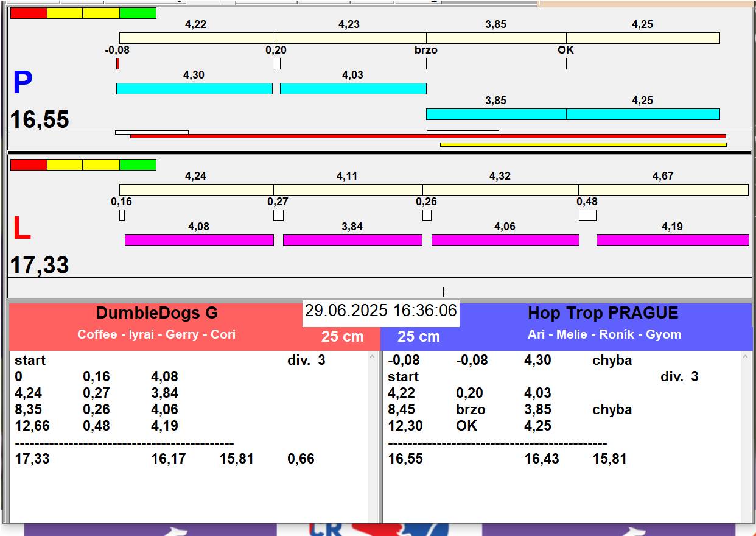Click the large 17,33 total in lane L
The image size is (756, 536).
pos(40,266)
